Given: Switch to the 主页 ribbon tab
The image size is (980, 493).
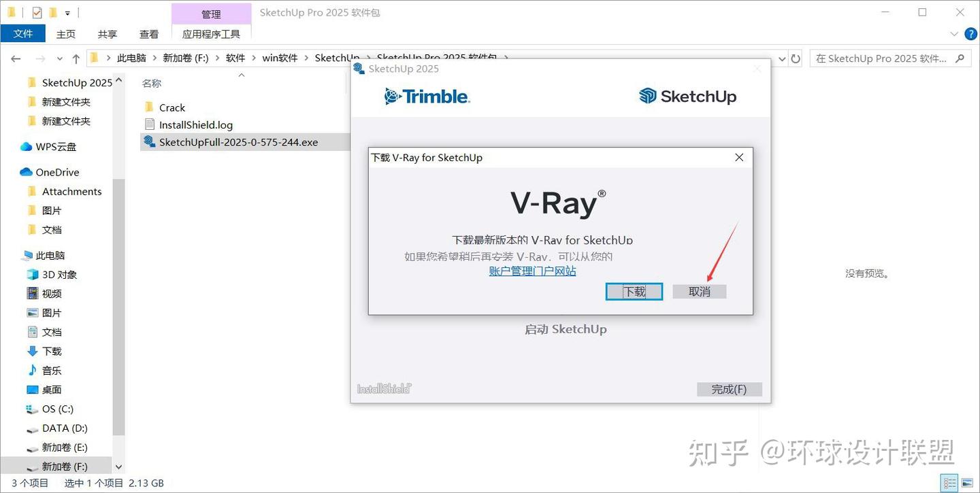Looking at the screenshot, I should coord(66,34).
